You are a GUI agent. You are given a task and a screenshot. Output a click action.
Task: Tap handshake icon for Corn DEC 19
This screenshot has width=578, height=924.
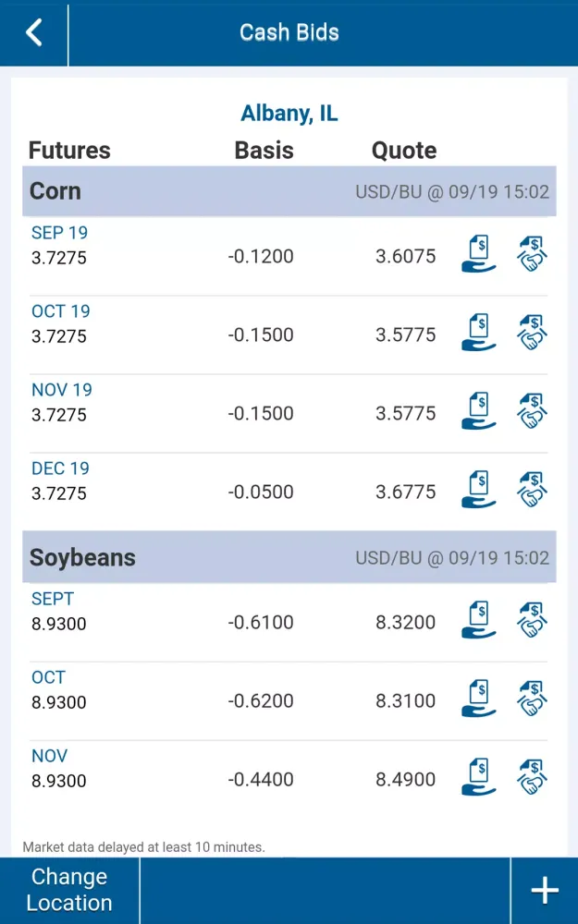coord(532,489)
